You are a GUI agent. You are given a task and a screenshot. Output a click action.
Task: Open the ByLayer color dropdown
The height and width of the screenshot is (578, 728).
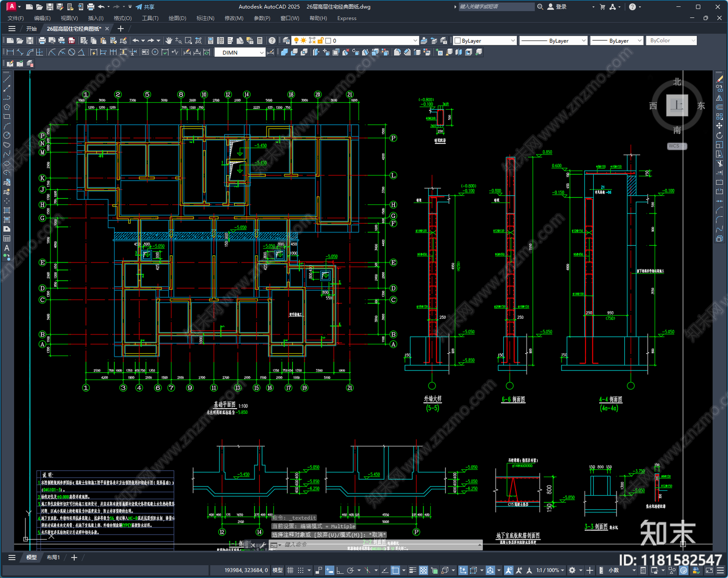[x=485, y=41]
